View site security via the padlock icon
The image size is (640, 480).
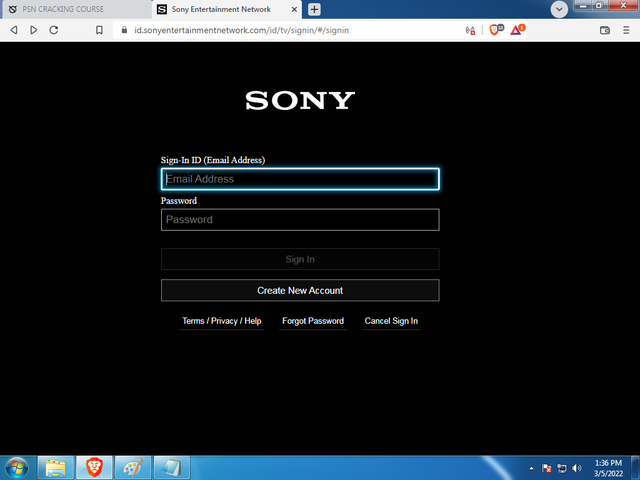tap(124, 30)
